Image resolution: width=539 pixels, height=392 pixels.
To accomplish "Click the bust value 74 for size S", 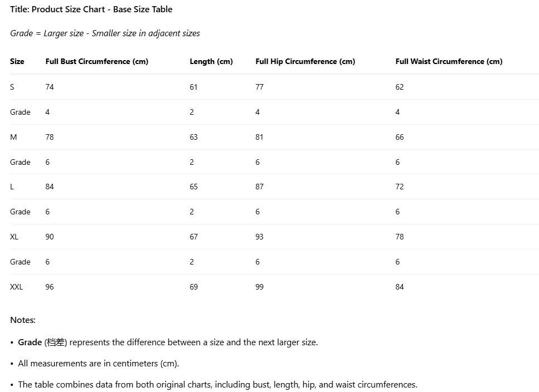I will pos(50,87).
